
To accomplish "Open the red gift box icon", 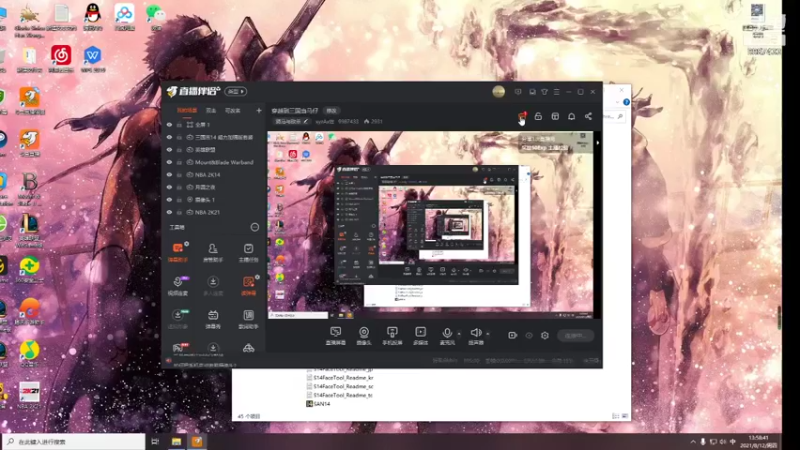I will tap(522, 116).
